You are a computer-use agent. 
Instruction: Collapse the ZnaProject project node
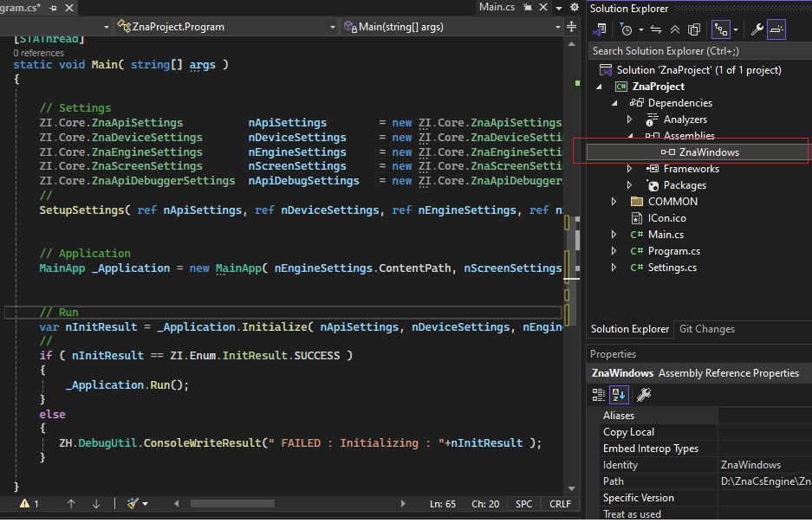pos(599,87)
